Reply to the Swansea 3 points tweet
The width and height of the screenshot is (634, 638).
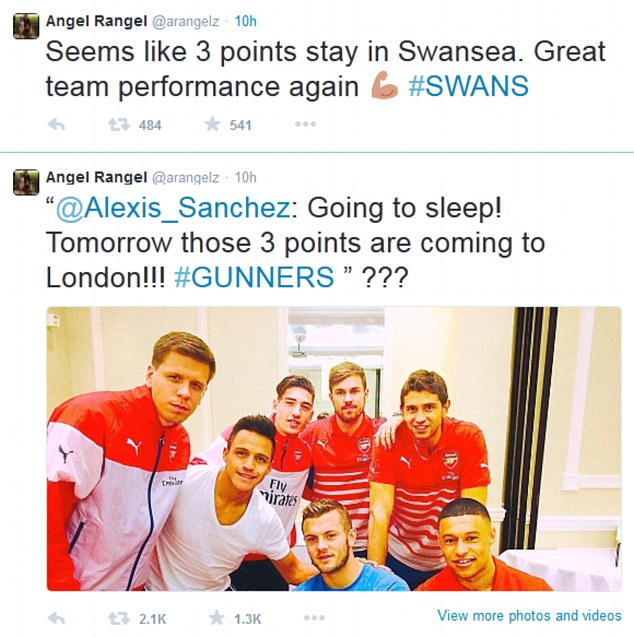pyautogui.click(x=56, y=125)
